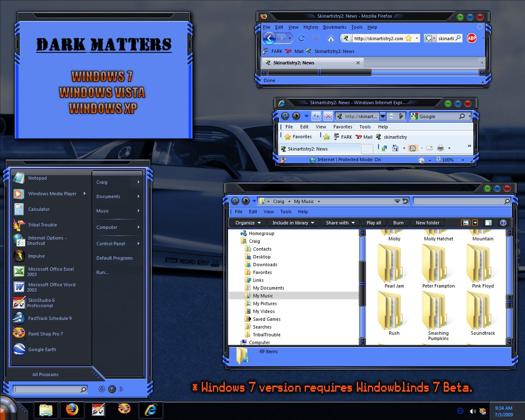Open IE address bar dropdown arrow
The image size is (525, 420).
383,116
